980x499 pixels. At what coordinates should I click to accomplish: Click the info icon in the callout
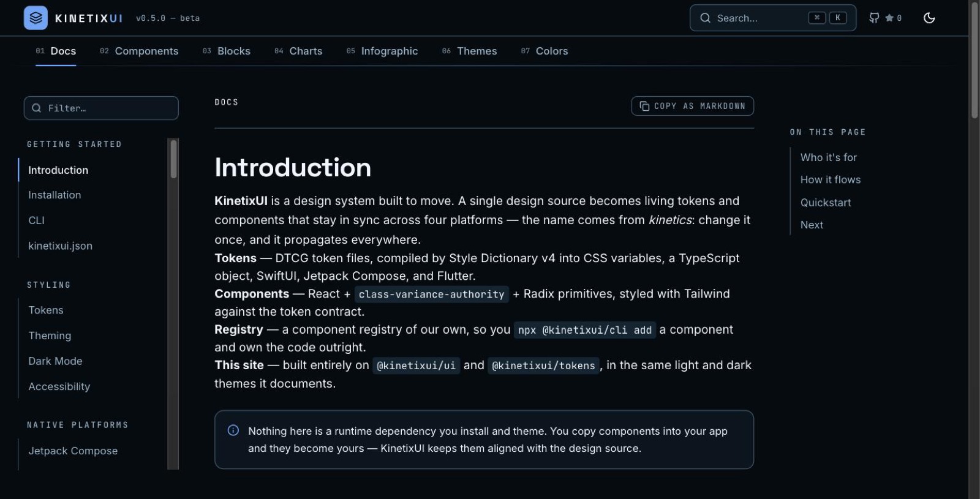coord(233,430)
